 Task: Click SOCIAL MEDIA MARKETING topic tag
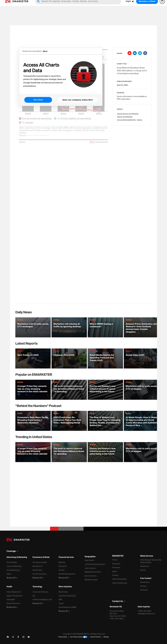pos(126,120)
